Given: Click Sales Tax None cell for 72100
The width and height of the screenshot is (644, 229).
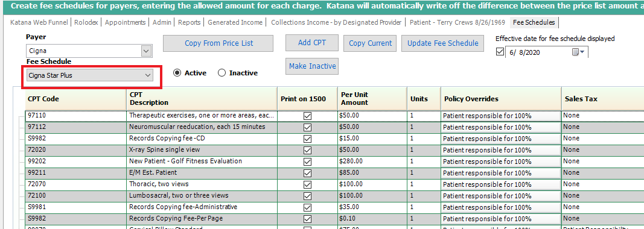Looking at the screenshot, I should coord(602,196).
